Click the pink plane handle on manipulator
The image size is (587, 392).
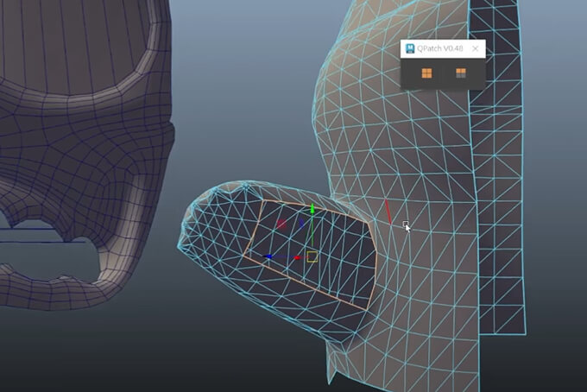(x=281, y=224)
